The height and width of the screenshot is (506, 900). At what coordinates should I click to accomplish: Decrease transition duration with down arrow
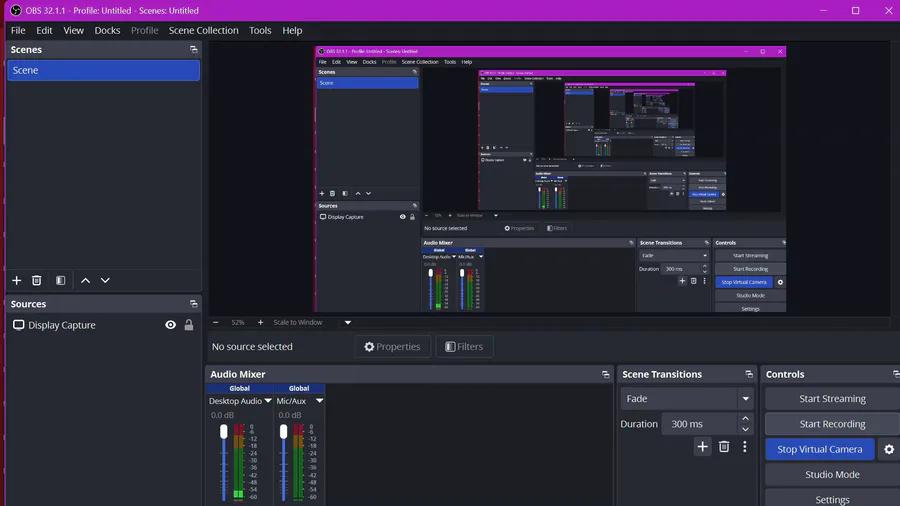click(745, 429)
